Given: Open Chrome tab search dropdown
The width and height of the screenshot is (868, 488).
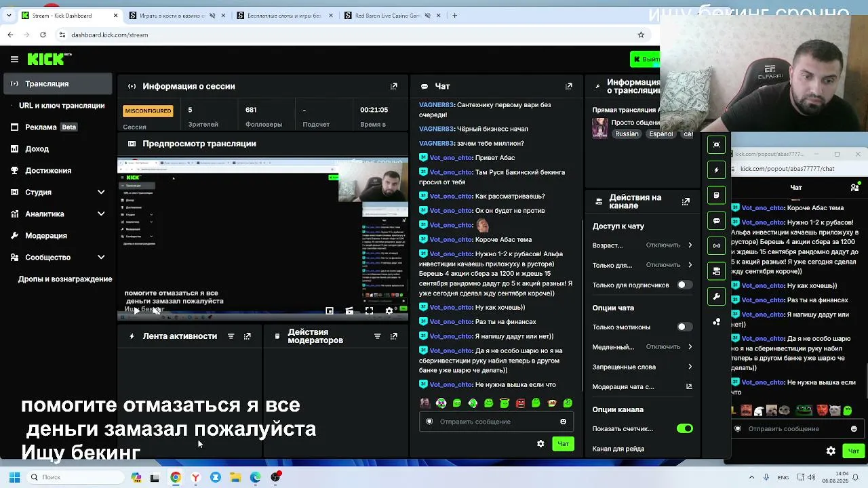Looking at the screenshot, I should (x=10, y=15).
